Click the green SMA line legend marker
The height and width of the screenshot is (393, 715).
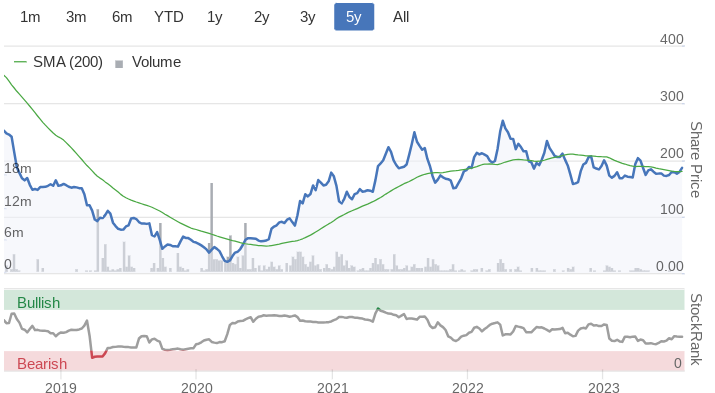(x=21, y=62)
